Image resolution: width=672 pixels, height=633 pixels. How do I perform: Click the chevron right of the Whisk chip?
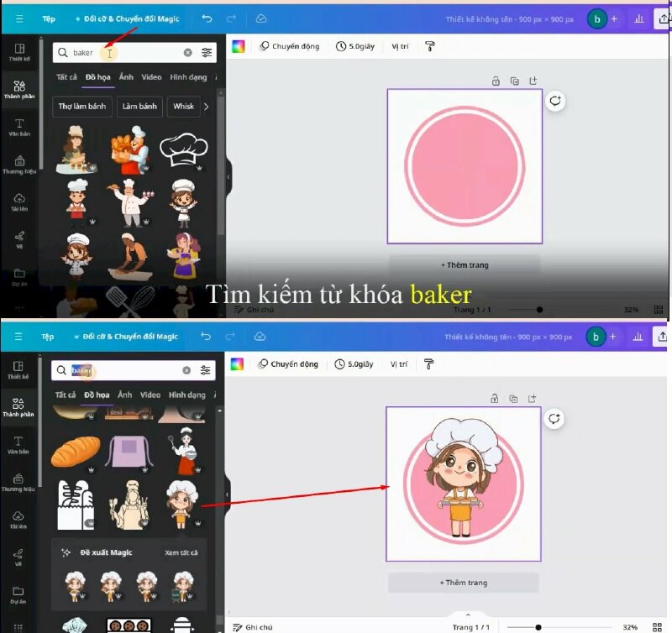pyautogui.click(x=207, y=107)
